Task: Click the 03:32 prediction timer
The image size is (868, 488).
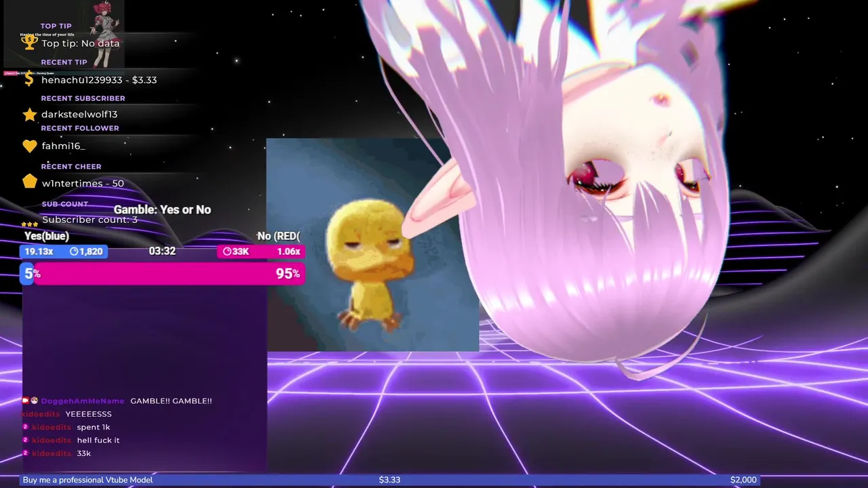Action: (162, 251)
